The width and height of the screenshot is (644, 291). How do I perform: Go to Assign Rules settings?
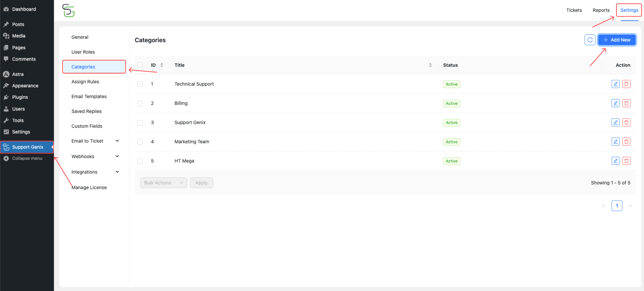pyautogui.click(x=85, y=82)
